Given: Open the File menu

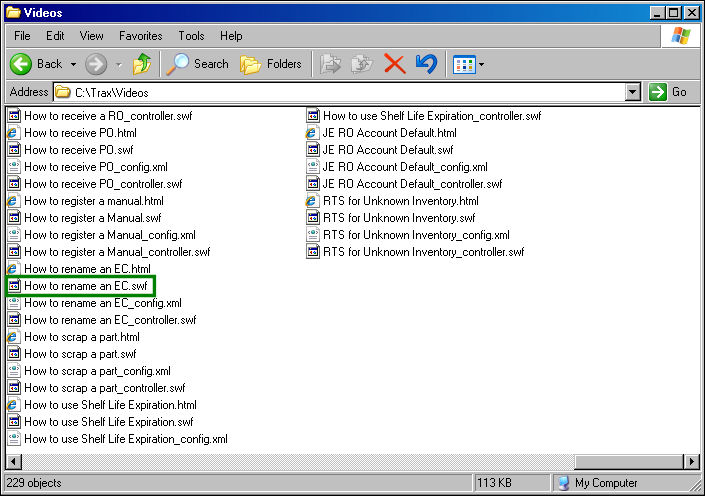Looking at the screenshot, I should point(22,36).
